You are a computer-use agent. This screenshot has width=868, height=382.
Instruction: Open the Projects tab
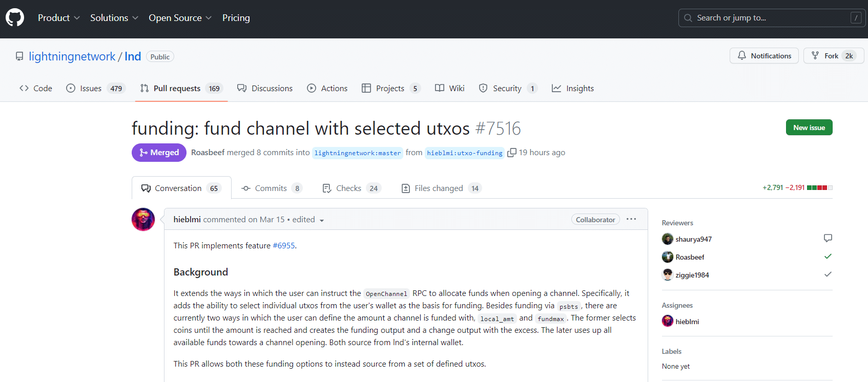tap(391, 88)
